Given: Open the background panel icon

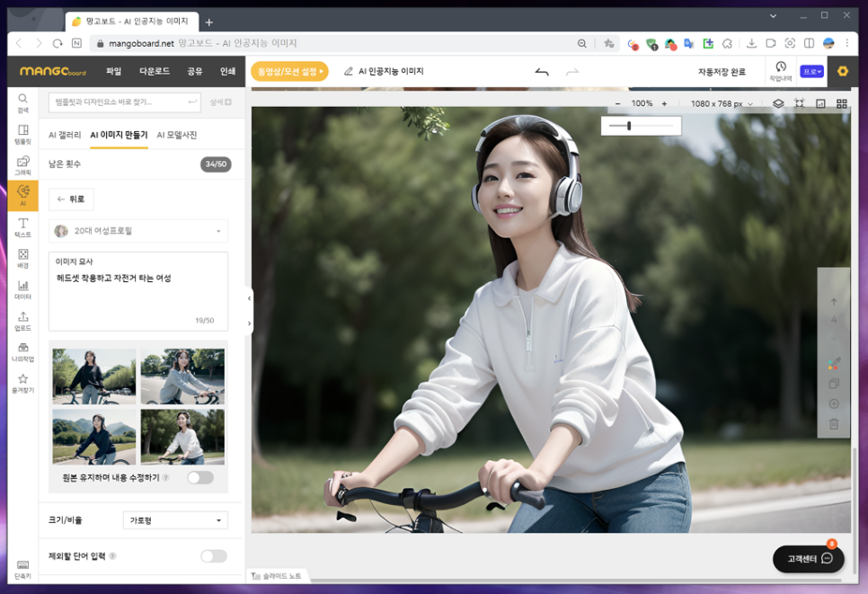Looking at the screenshot, I should point(22,258).
